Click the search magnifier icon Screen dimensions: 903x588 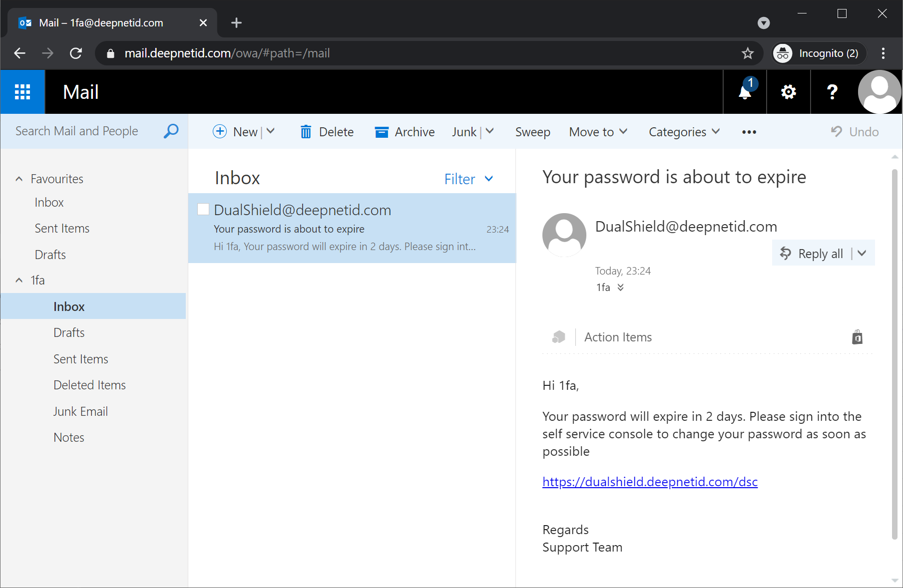171,131
